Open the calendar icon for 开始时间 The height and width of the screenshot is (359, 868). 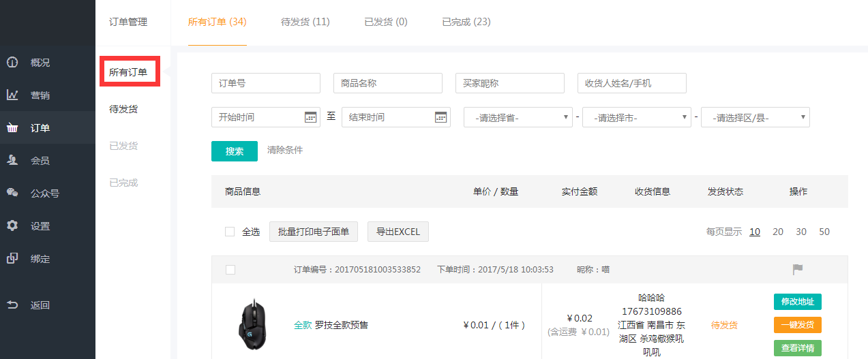(x=311, y=117)
